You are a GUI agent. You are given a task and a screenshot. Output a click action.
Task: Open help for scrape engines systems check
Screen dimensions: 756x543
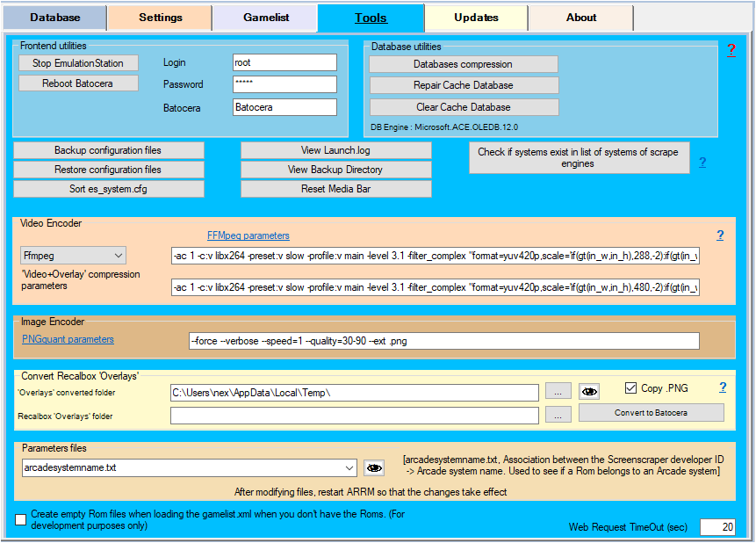tap(702, 163)
